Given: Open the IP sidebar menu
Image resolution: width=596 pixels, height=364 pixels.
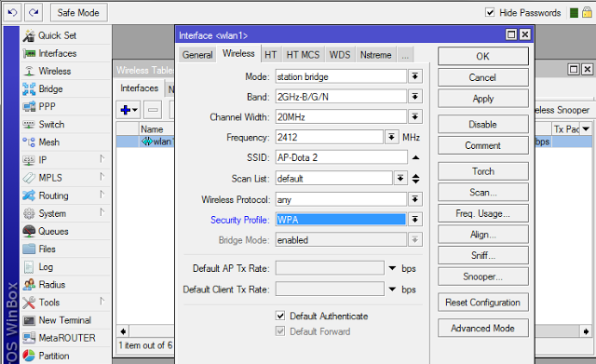Looking at the screenshot, I should tap(66, 160).
